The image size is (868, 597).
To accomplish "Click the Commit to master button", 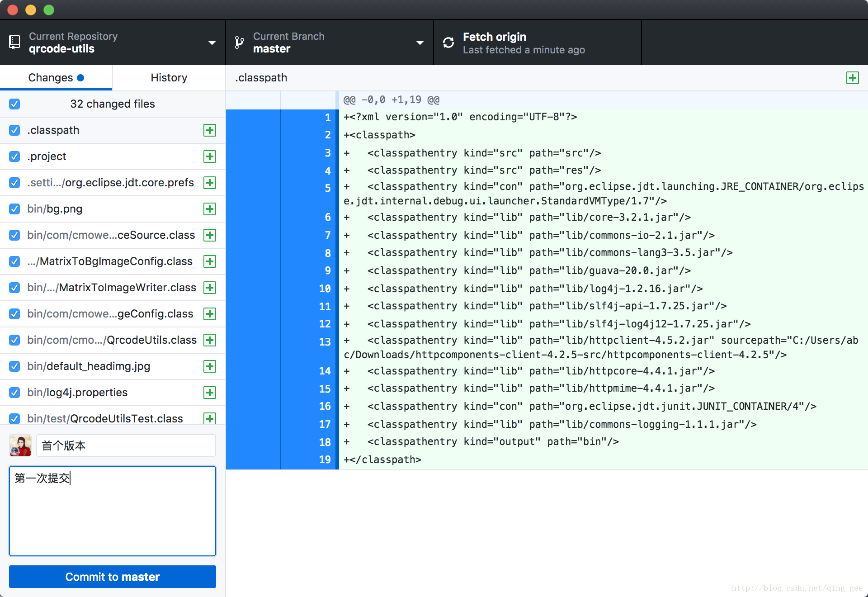I will (x=112, y=577).
